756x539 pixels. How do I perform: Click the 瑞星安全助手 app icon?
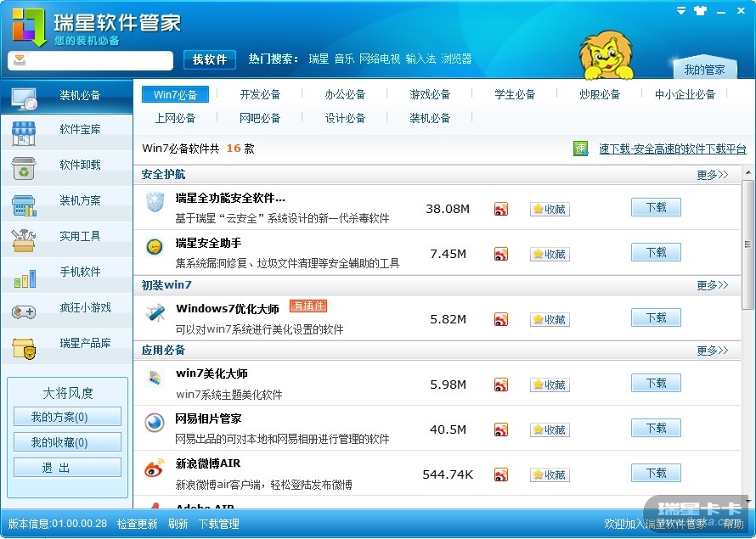pyautogui.click(x=155, y=247)
